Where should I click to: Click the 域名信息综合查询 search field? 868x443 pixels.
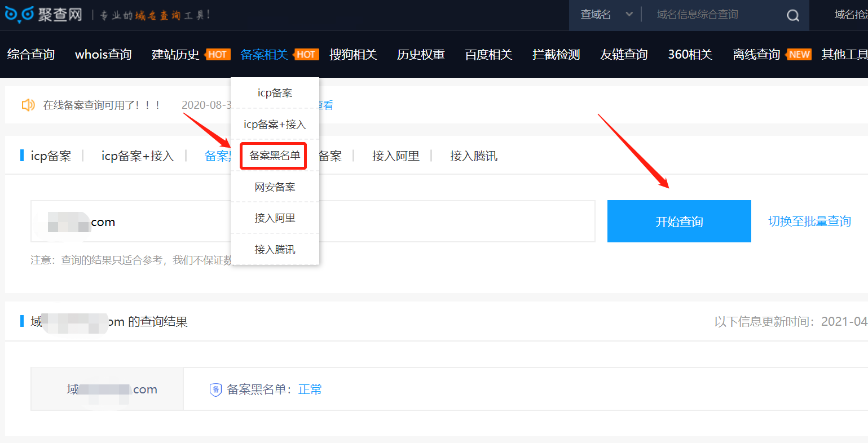tap(716, 15)
